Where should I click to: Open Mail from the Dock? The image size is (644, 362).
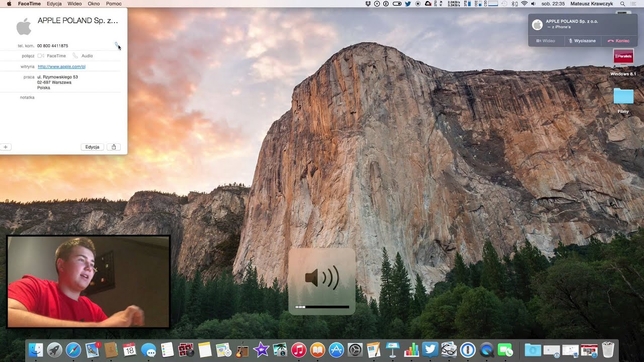(93, 350)
